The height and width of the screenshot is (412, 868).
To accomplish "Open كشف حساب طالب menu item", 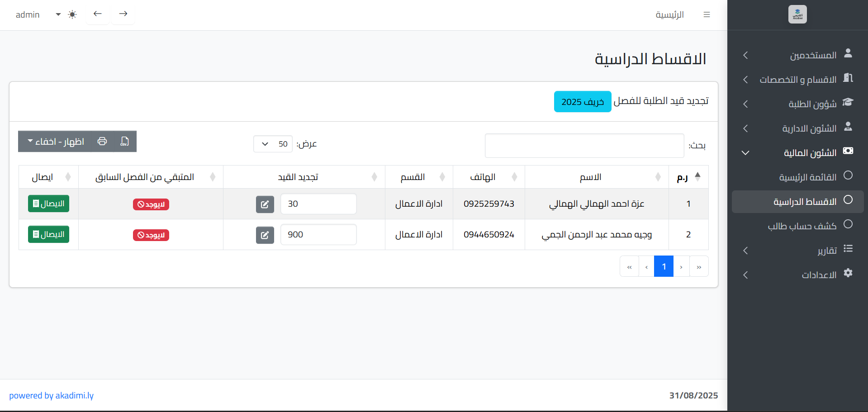I will point(802,226).
